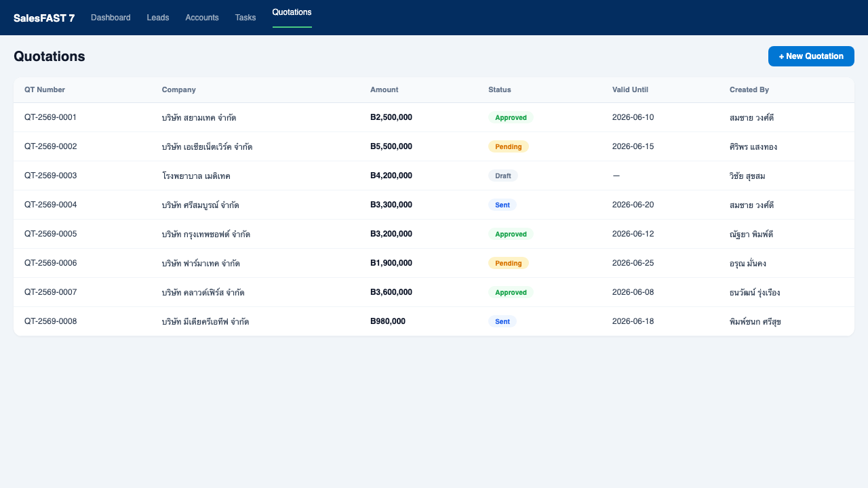This screenshot has width=868, height=488.
Task: Click Pending status of QT-2569-0002
Action: (x=509, y=146)
